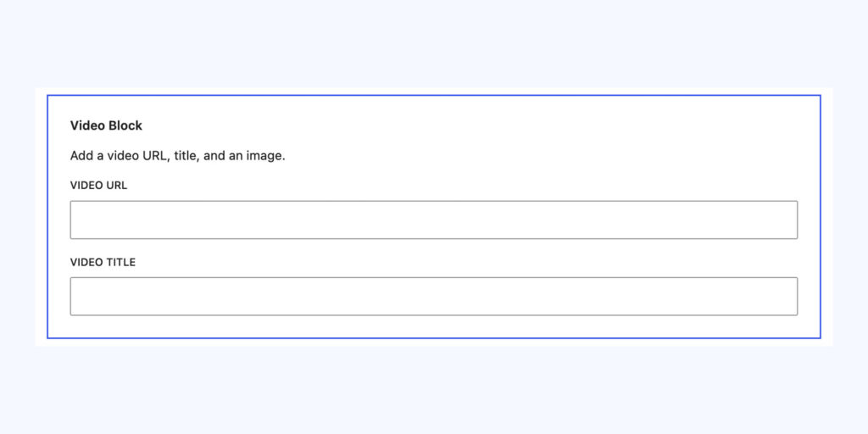Click the VIDEO TITLE field label
The height and width of the screenshot is (434, 868).
click(x=103, y=263)
